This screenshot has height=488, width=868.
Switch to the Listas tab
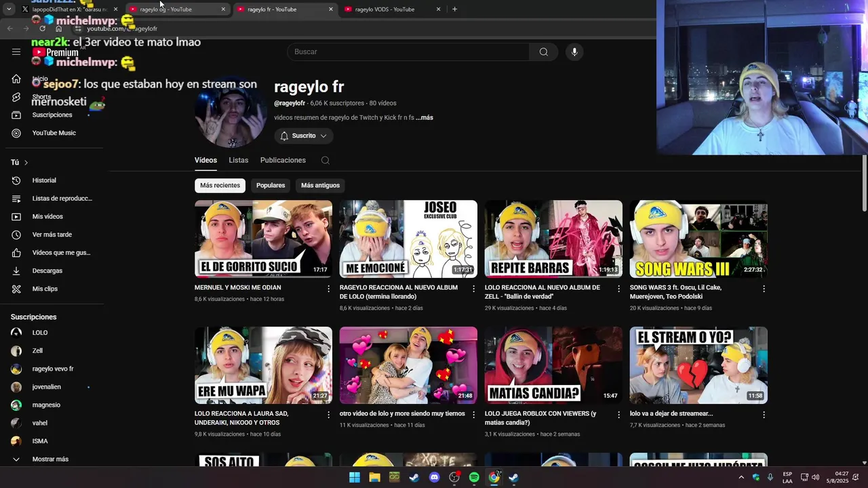pyautogui.click(x=238, y=161)
